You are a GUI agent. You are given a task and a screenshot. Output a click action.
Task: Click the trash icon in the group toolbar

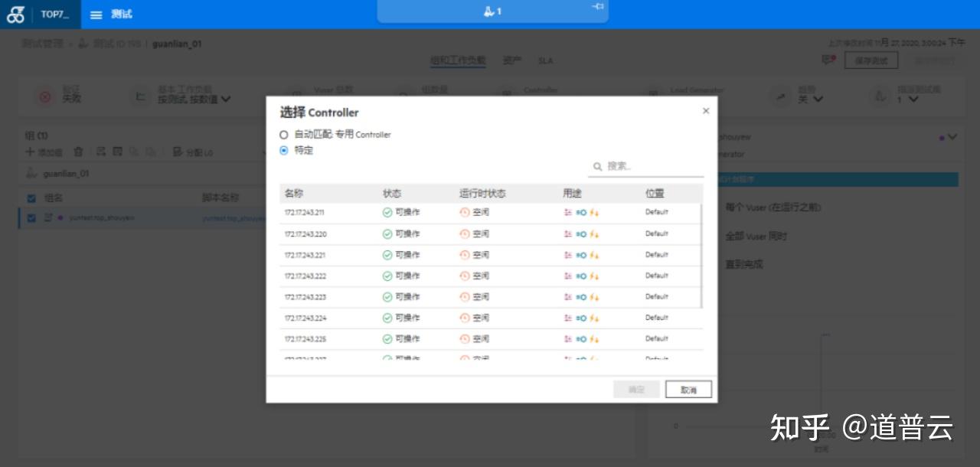79,152
